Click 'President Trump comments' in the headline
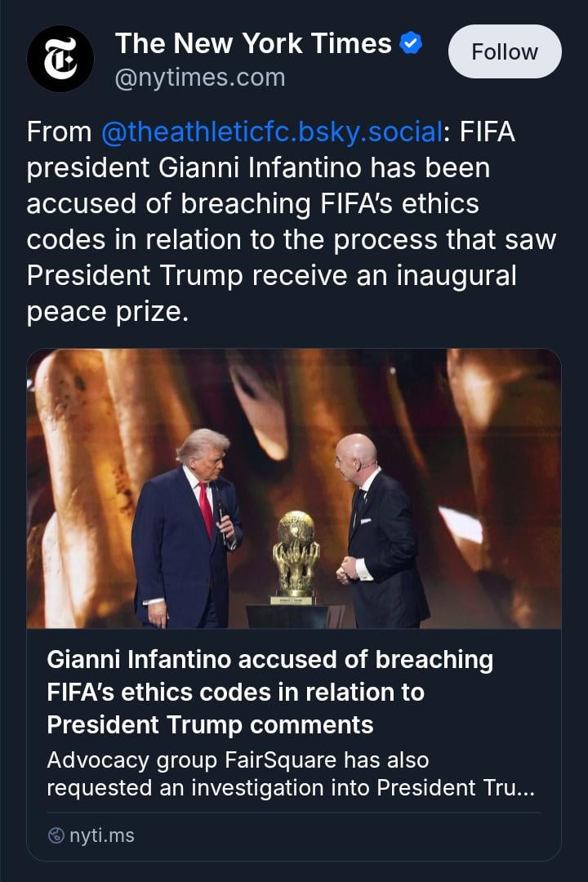The height and width of the screenshot is (882, 588). click(x=210, y=724)
